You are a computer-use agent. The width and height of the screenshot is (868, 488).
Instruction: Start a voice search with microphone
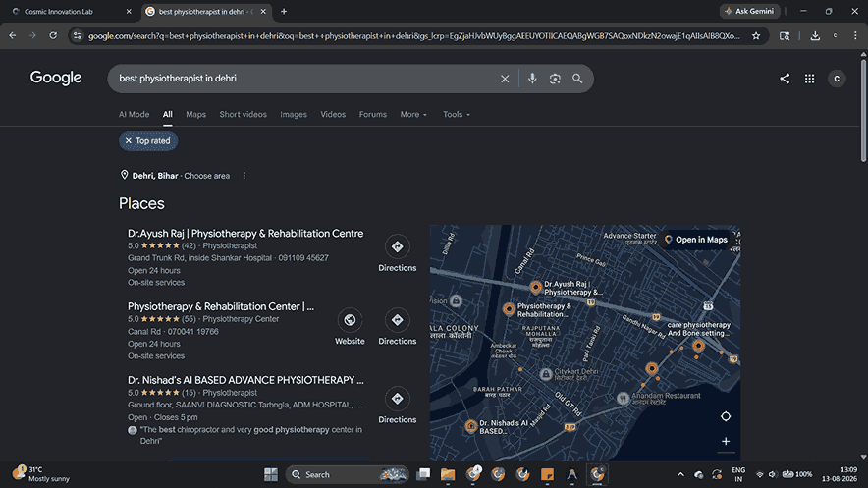coord(532,79)
